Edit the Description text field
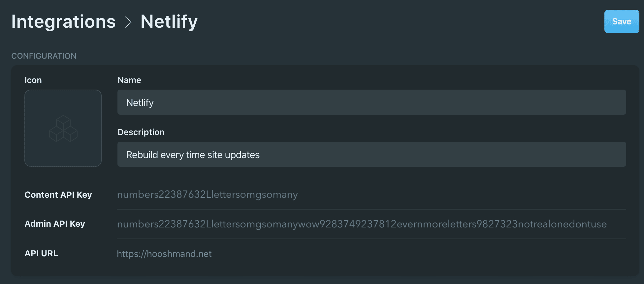This screenshot has height=284, width=644. pos(371,154)
